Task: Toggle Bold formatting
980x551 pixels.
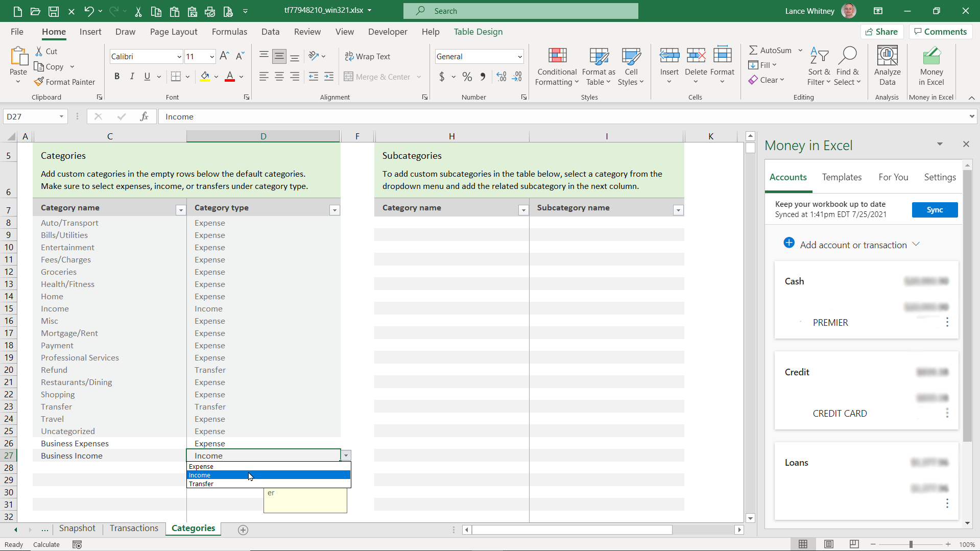Action: pyautogui.click(x=117, y=77)
